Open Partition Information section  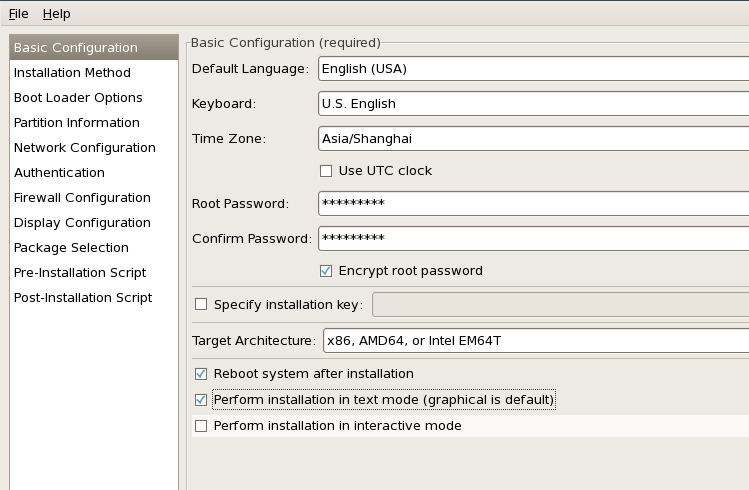[77, 123]
